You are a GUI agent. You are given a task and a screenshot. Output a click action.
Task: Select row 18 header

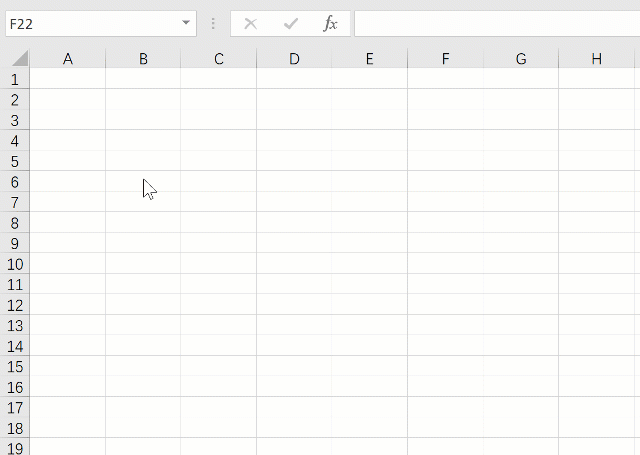pyautogui.click(x=15, y=428)
